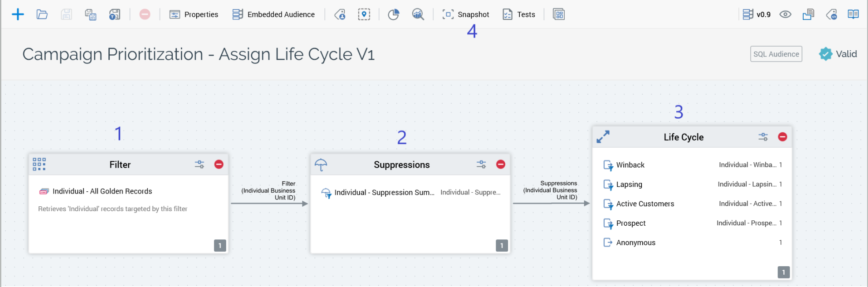Click the open book icon at top right
The width and height of the screenshot is (868, 287).
coord(853,15)
